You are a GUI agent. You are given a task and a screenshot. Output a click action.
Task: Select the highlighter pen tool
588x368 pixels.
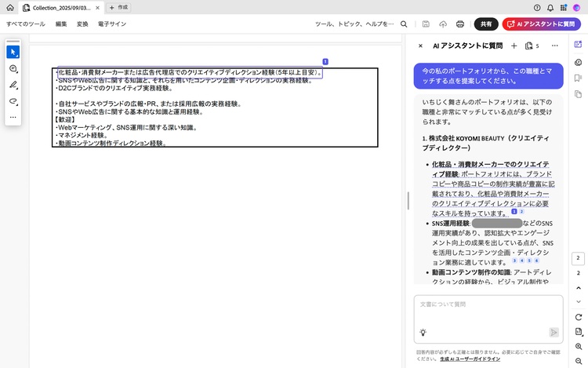pos(13,85)
